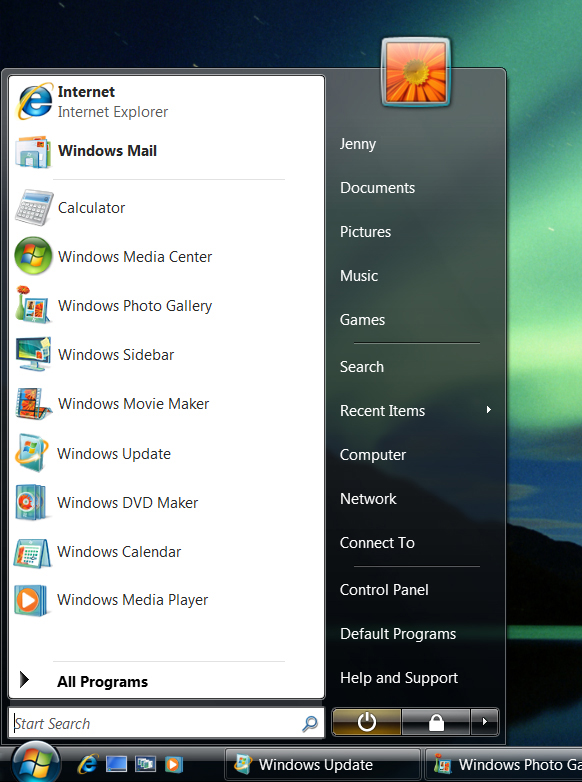Open the Windows Movie Maker icon
The width and height of the screenshot is (582, 782).
33,403
